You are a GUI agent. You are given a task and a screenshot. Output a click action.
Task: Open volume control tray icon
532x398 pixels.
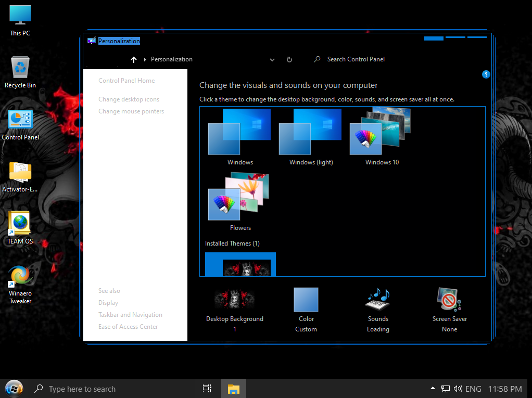pyautogui.click(x=458, y=389)
